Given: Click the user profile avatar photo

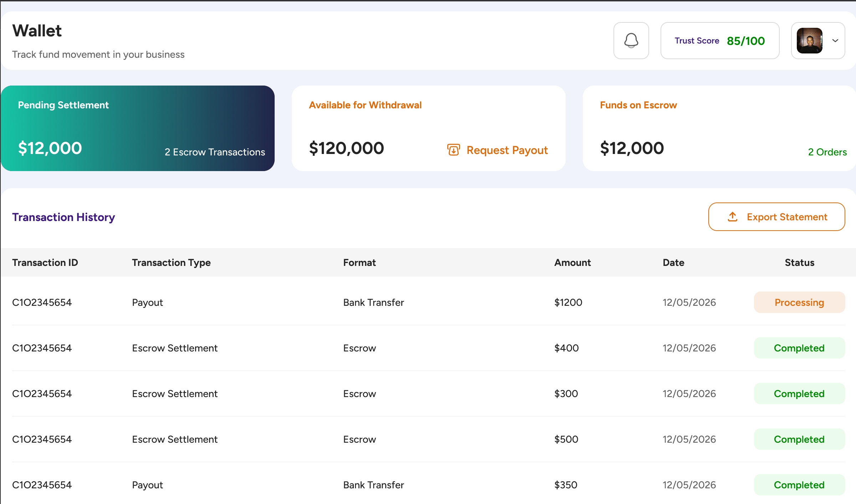Looking at the screenshot, I should [x=809, y=41].
